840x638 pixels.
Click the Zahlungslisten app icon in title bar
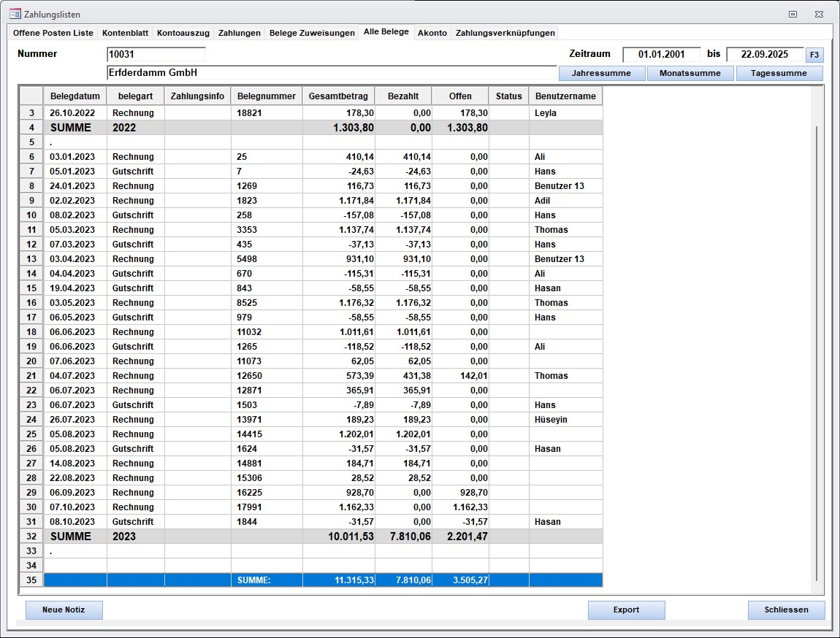pos(15,14)
